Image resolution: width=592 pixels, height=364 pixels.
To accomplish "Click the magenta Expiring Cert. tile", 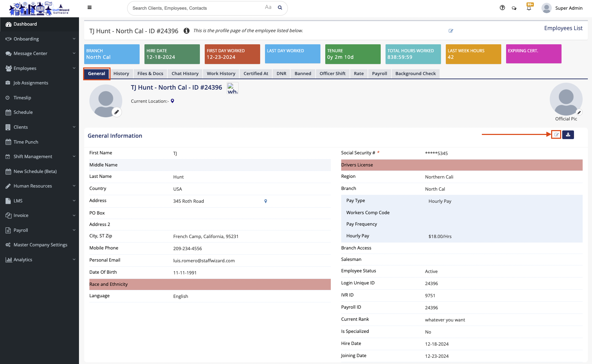I will click(x=533, y=54).
